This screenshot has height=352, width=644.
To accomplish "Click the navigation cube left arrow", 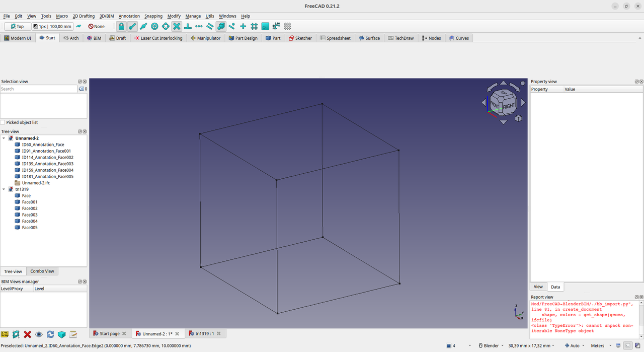I will coord(484,102).
